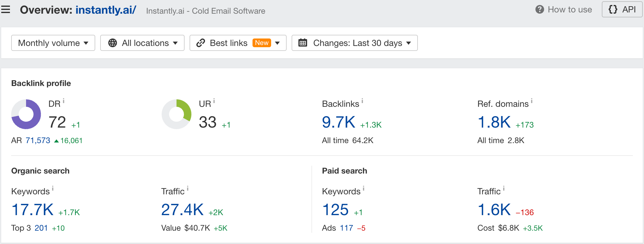This screenshot has width=644, height=244.
Task: Click the Backlinks All time 64.2K text
Action: pos(348,141)
